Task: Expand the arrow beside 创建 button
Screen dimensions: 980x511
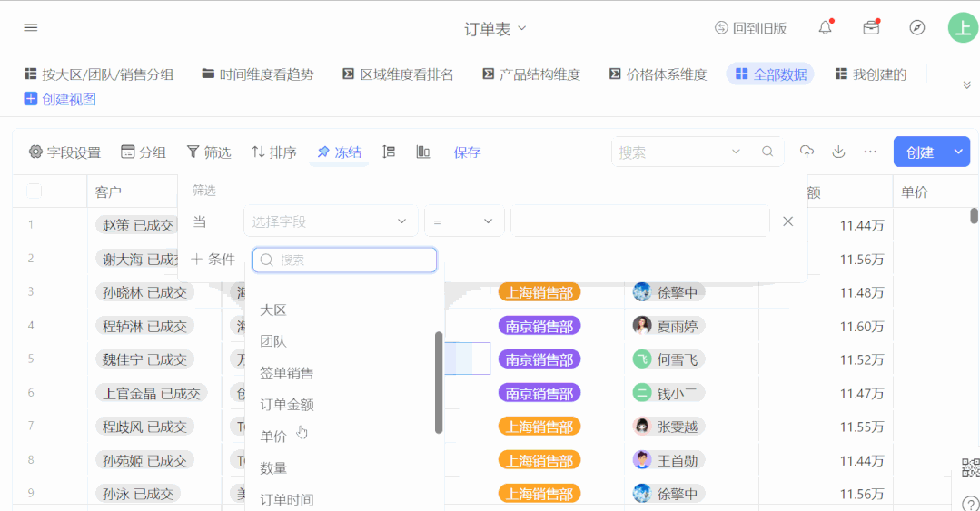Action: click(x=958, y=152)
